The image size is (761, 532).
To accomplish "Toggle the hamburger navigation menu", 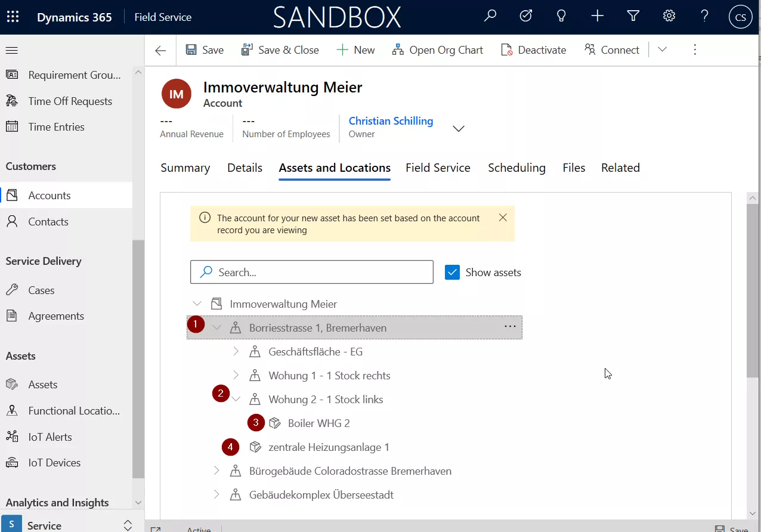I will tap(12, 50).
